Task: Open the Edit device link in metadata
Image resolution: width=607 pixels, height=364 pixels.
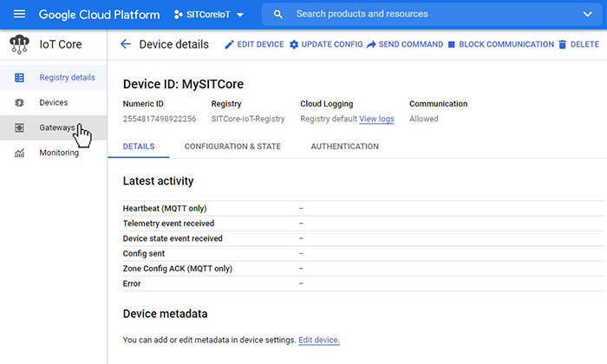Action: 319,340
